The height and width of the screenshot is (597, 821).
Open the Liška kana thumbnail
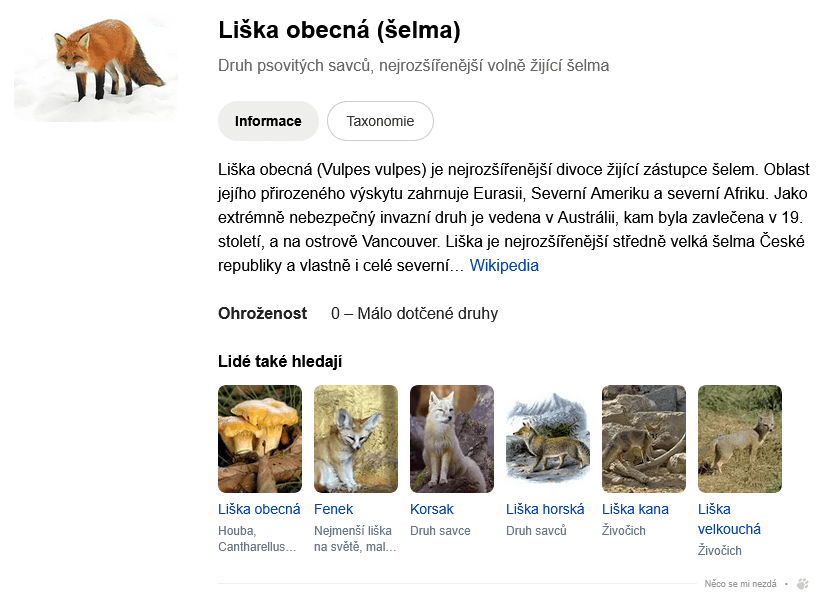pos(644,439)
